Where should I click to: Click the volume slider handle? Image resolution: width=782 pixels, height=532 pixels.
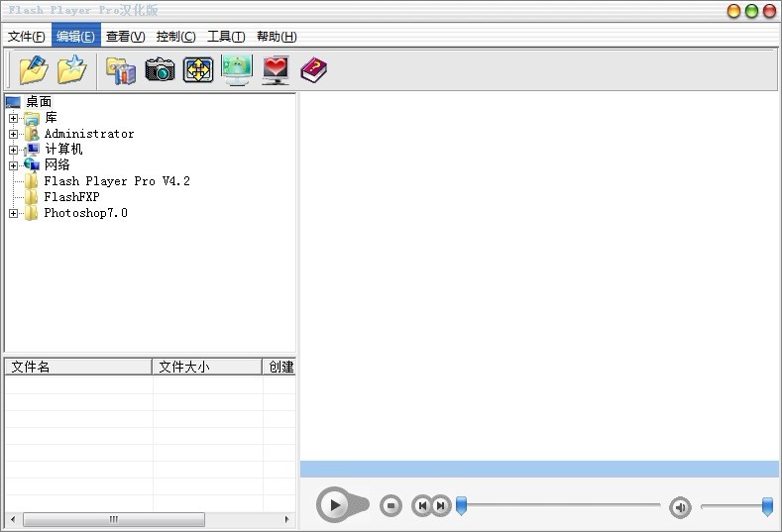pyautogui.click(x=767, y=507)
